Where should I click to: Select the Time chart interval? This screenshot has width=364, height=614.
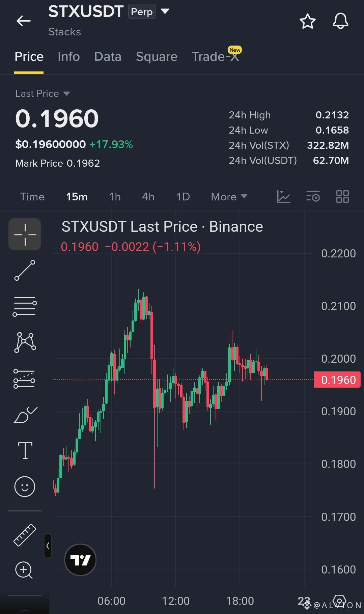32,197
